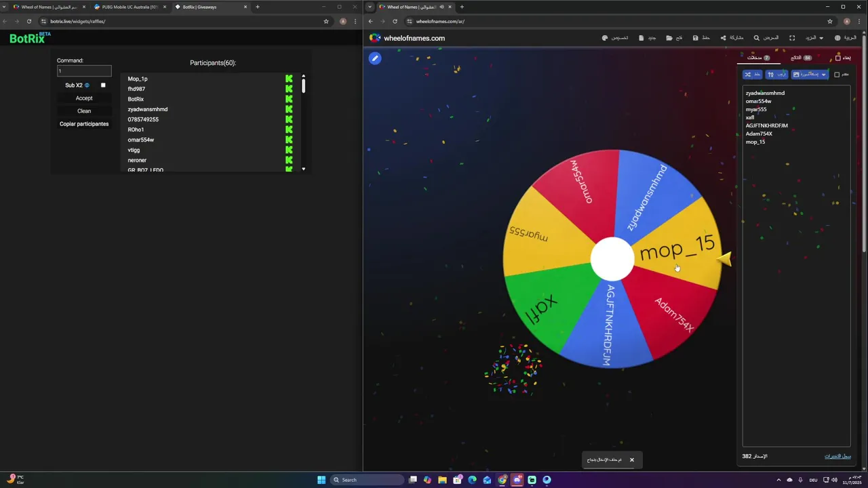Switch to the Results tab with count 84

801,58
